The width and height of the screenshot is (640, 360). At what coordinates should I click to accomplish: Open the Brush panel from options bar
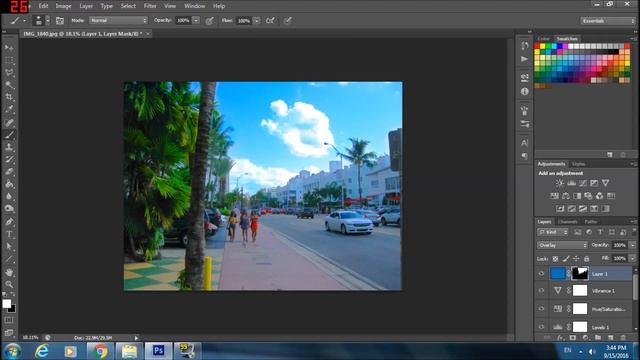point(60,20)
